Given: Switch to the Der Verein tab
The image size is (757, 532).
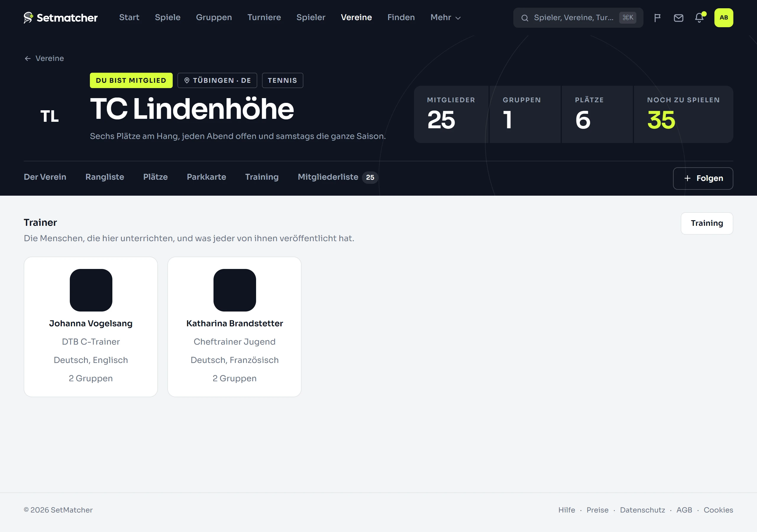Looking at the screenshot, I should [45, 177].
